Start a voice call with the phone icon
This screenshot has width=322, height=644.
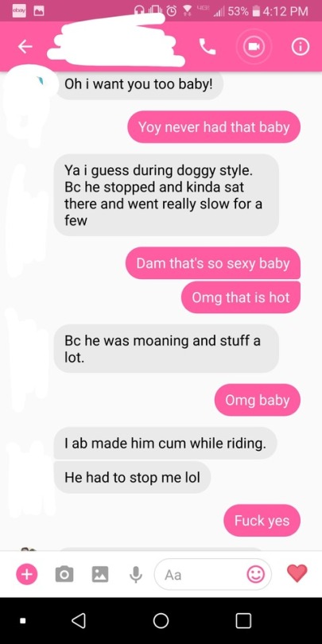pos(208,47)
